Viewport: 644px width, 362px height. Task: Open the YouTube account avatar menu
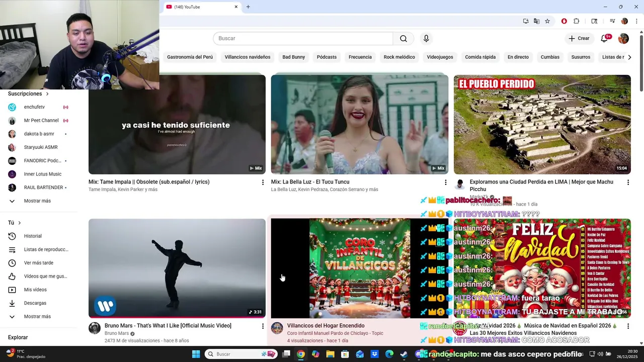tap(623, 39)
